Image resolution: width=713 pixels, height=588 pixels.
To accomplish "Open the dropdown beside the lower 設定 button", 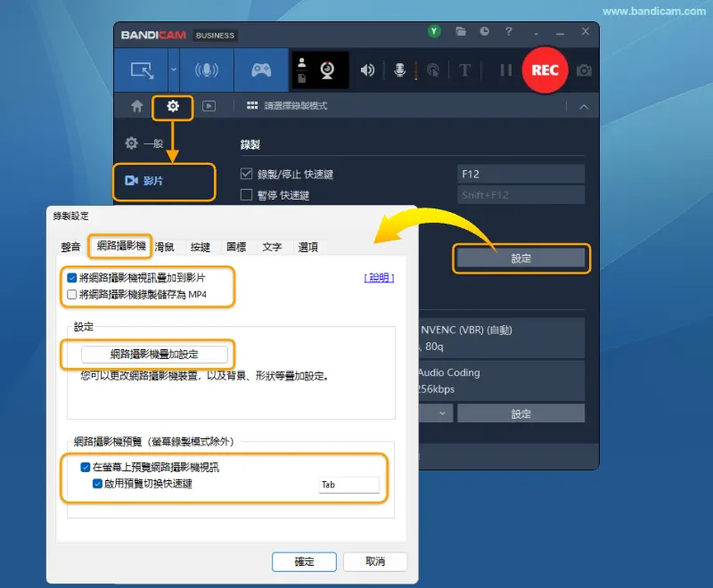I will coord(442,413).
